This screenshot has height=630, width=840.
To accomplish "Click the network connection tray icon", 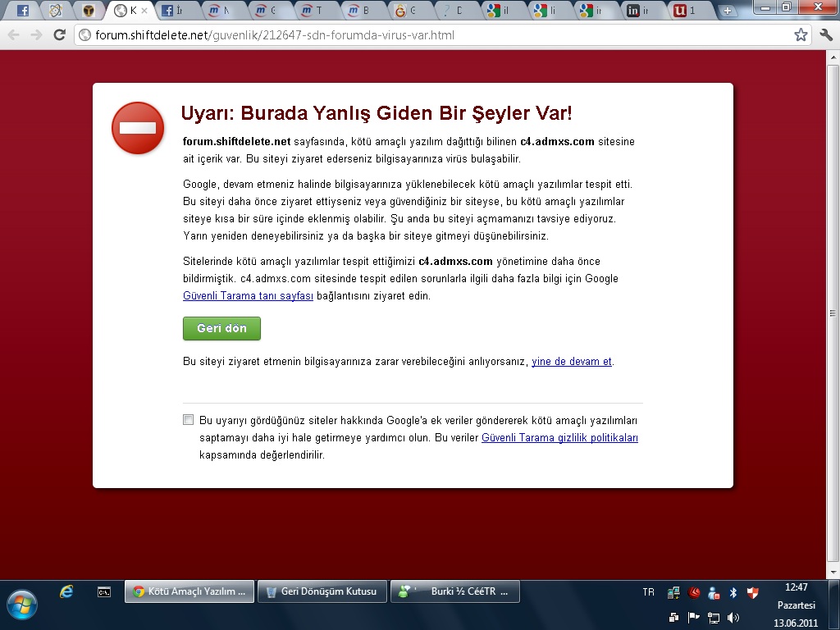I will (x=714, y=618).
